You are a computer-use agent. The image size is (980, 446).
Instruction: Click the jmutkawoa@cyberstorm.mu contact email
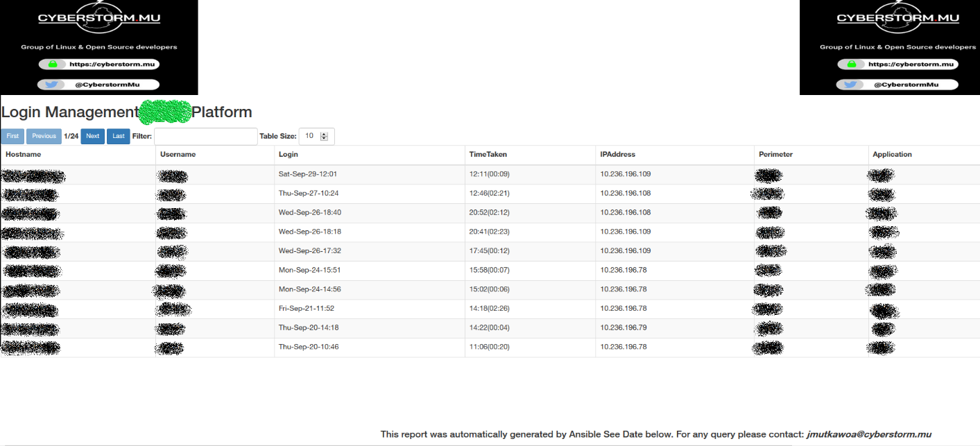[869, 435]
